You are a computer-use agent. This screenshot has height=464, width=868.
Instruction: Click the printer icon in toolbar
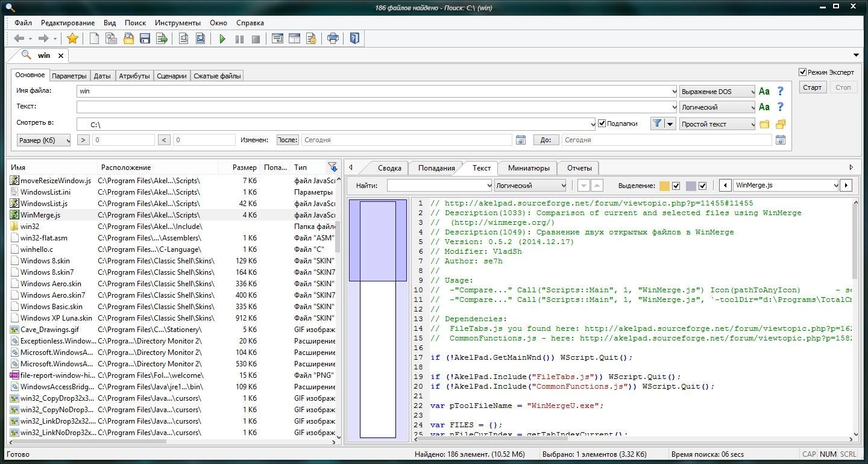tap(333, 39)
